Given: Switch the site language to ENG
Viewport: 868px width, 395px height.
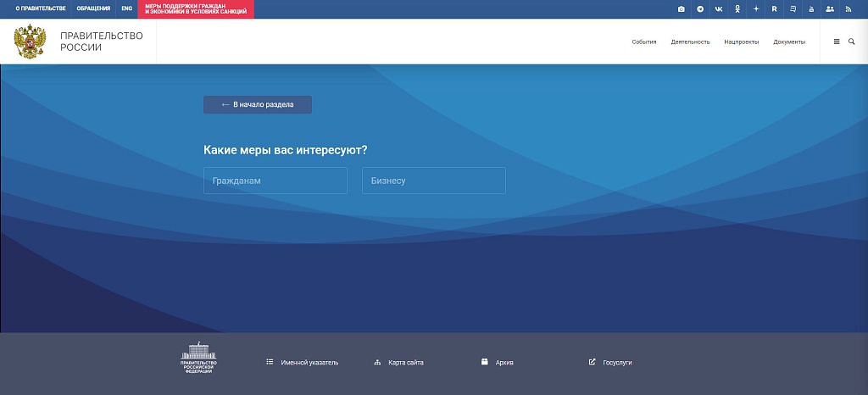Looking at the screenshot, I should tap(126, 9).
